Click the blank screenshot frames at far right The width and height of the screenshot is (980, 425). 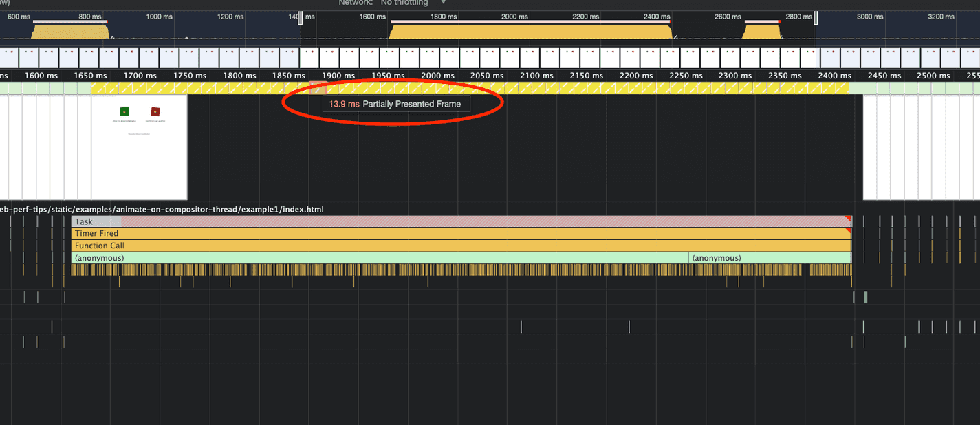tap(920, 146)
